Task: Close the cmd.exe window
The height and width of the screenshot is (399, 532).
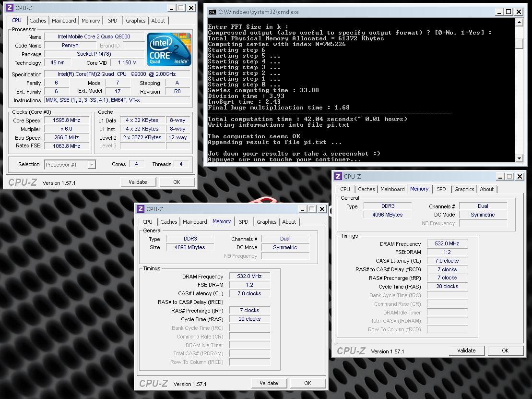Action: tap(519, 12)
